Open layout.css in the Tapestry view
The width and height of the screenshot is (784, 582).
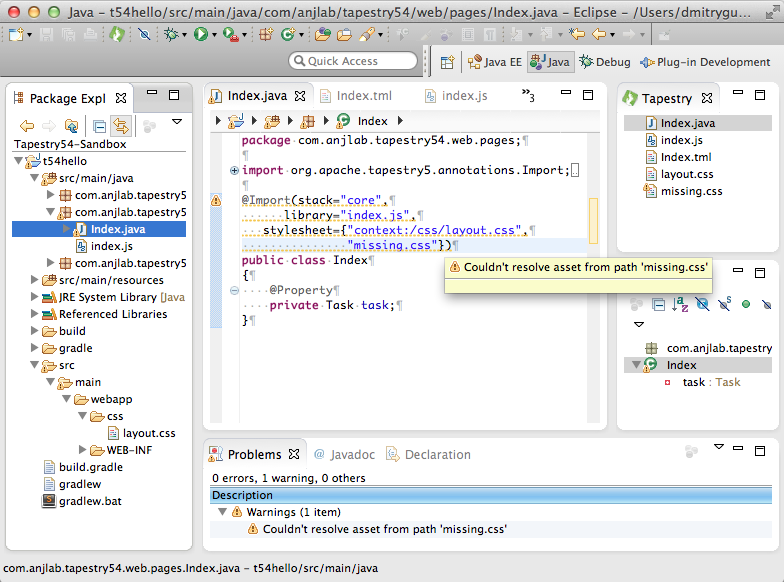click(x=687, y=174)
